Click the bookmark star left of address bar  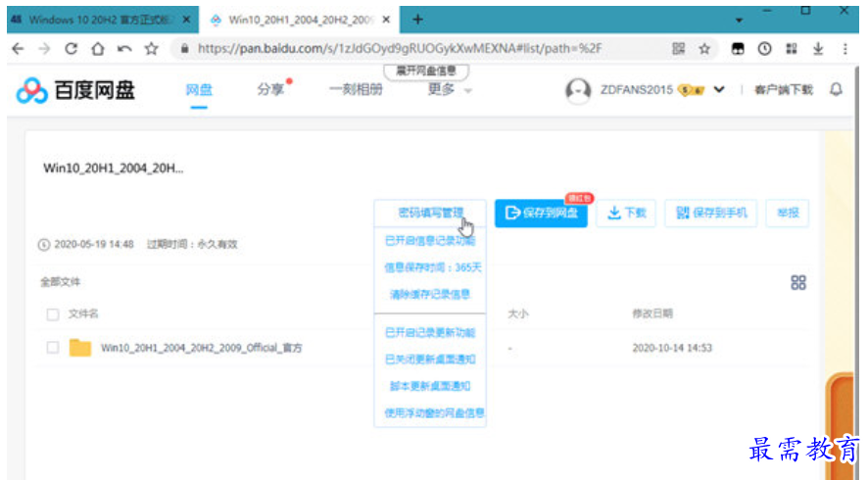click(x=151, y=49)
